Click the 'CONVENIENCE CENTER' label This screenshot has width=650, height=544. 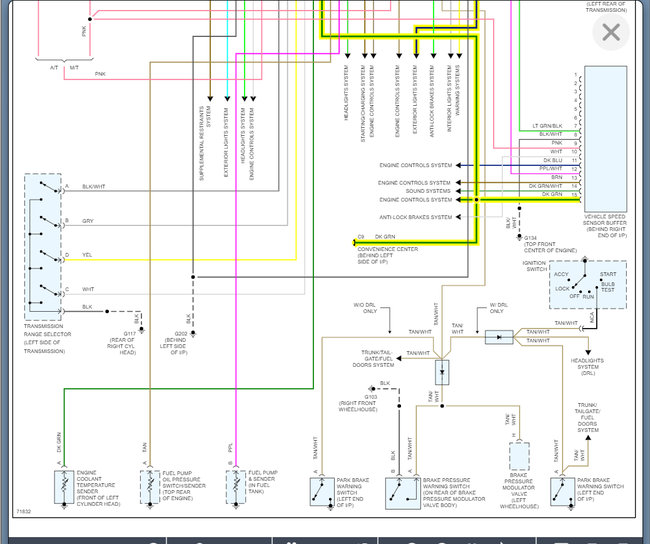[388, 249]
